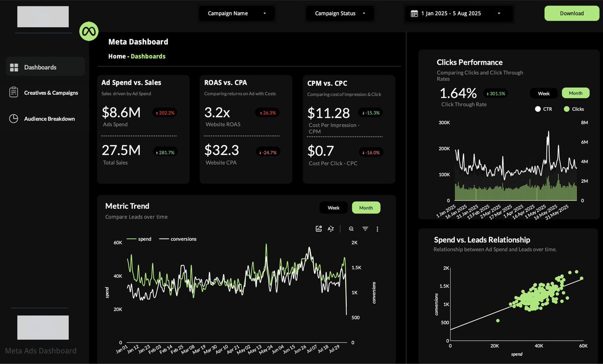
Task: Toggle the spend series in legend
Action: (x=139, y=239)
